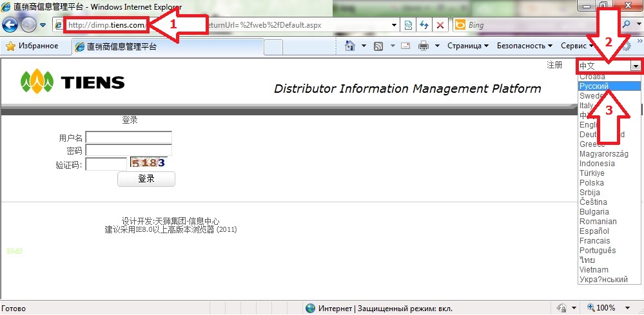This screenshot has width=644, height=315.
Task: Select ไทย in the language list
Action: point(609,260)
